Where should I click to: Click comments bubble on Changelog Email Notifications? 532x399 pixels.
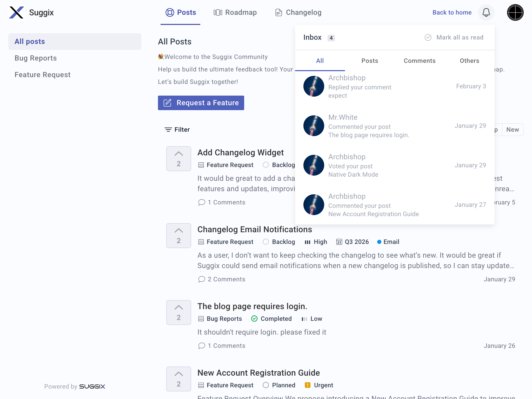[202, 279]
